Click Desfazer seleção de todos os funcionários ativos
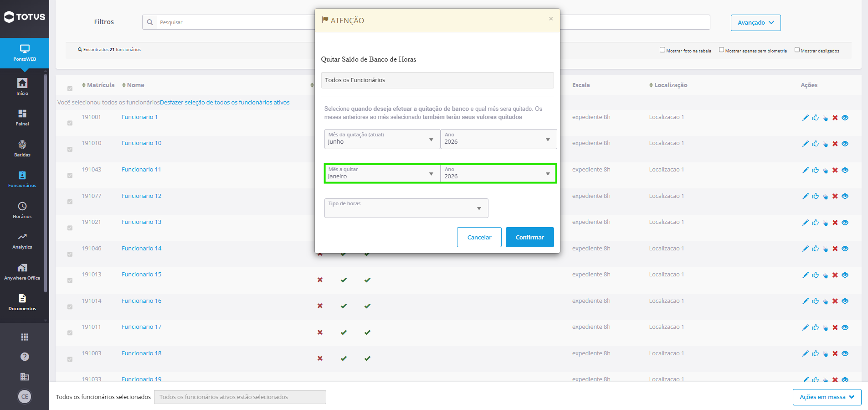 pyautogui.click(x=225, y=102)
